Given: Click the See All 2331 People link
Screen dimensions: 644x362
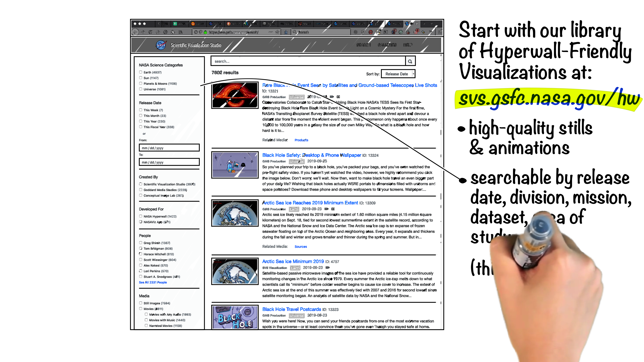Looking at the screenshot, I should (153, 282).
